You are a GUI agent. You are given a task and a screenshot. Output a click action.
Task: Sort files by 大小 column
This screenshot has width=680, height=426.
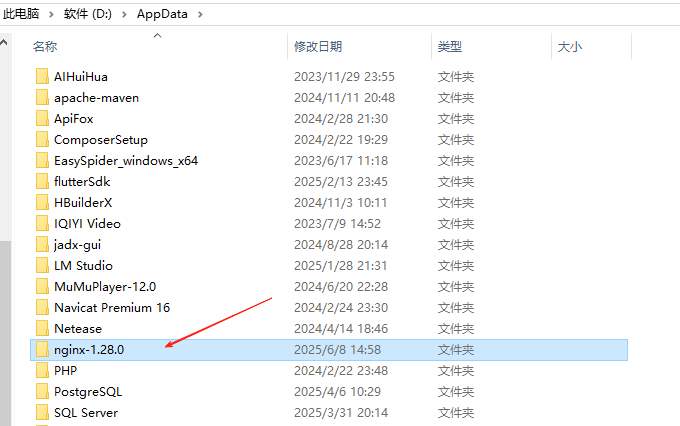[x=569, y=46]
